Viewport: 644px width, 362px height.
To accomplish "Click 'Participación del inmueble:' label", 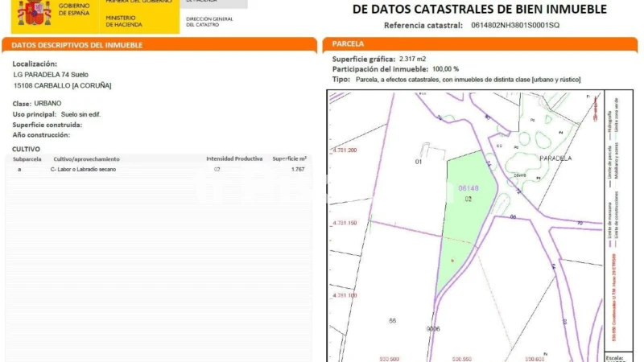I will (x=380, y=69).
